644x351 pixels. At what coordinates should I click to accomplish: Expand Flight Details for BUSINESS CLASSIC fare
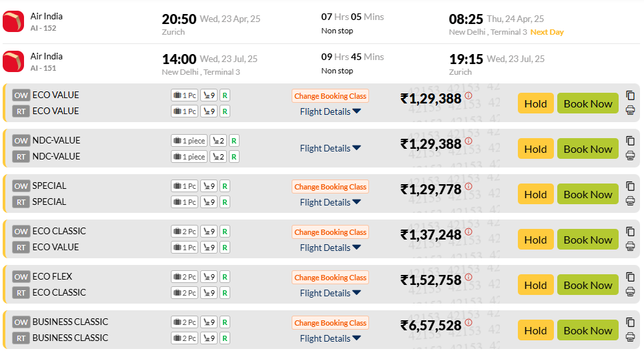[330, 339]
